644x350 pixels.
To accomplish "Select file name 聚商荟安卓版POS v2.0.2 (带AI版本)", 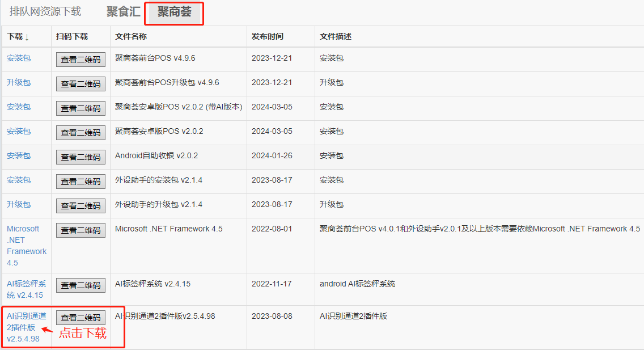I will (179, 107).
